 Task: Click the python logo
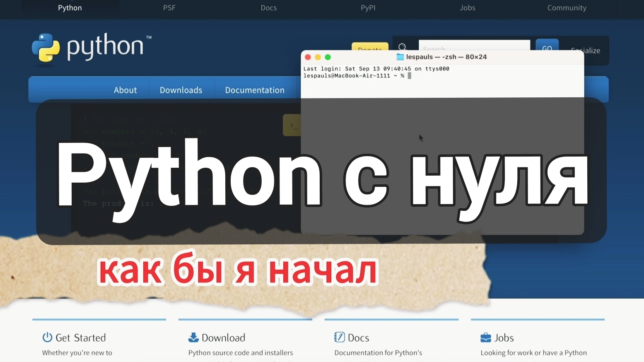92,49
